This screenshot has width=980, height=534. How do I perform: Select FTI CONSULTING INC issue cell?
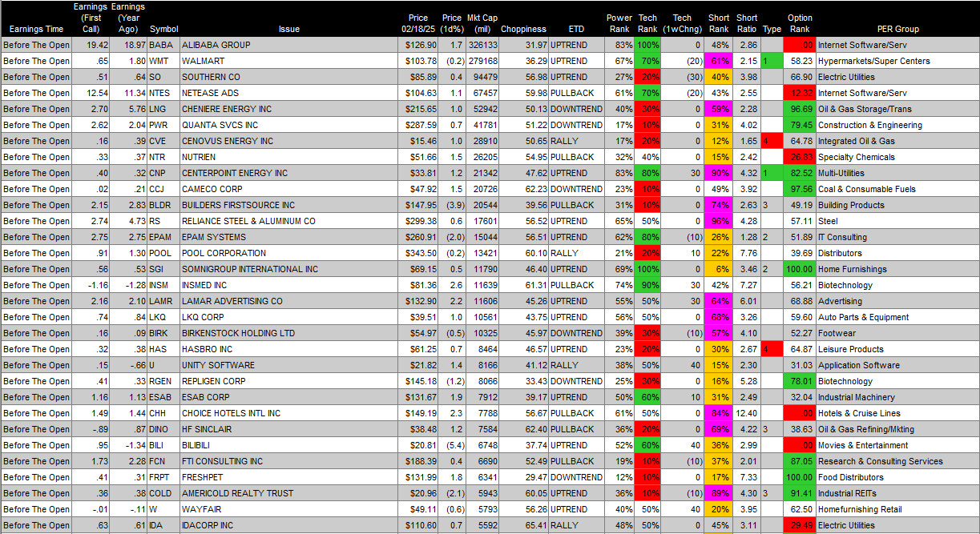(x=289, y=461)
